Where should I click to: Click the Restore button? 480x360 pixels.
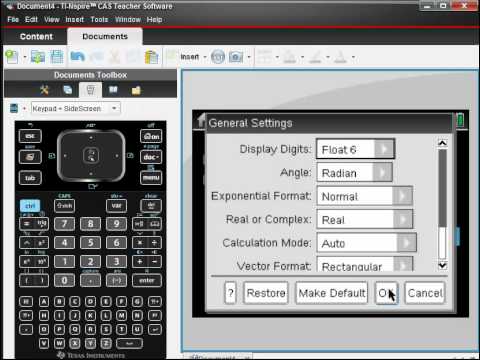point(266,293)
